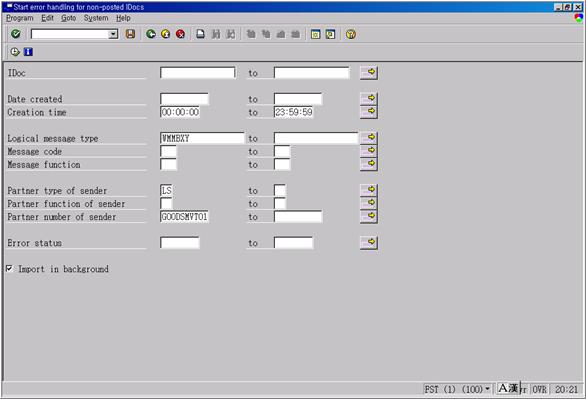This screenshot has width=586, height=399.
Task: Click the Generate shortcut icon
Action: (x=330, y=34)
